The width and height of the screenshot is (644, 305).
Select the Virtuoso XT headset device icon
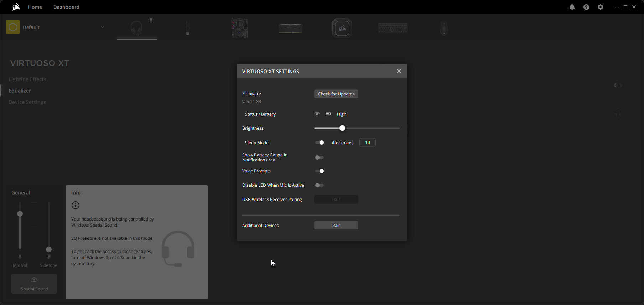(136, 28)
